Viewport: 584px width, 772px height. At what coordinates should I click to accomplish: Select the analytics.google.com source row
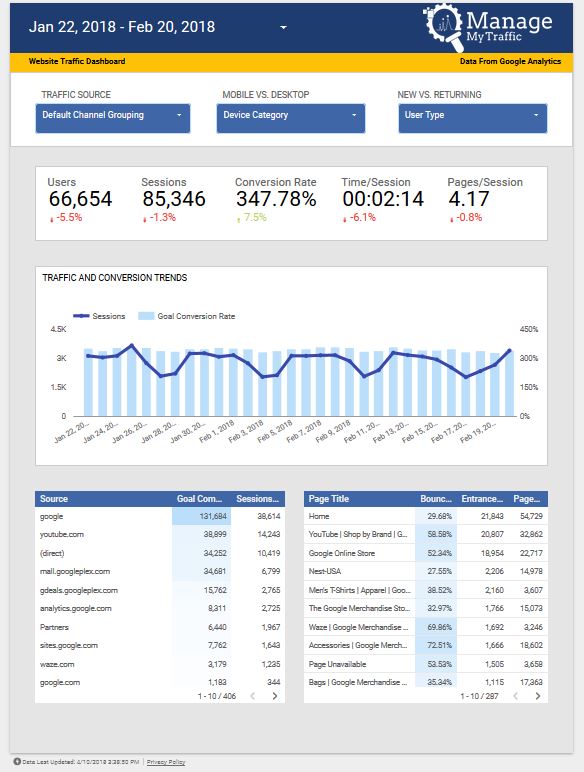click(x=160, y=608)
